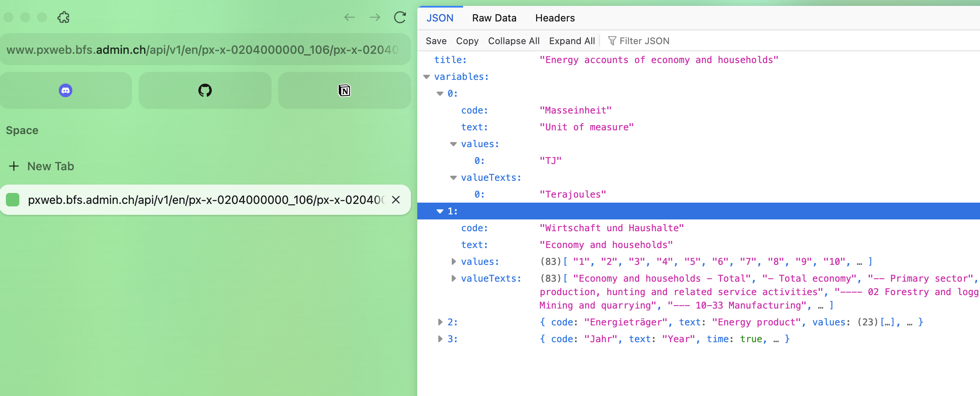Switch to the Raw Data tab

click(494, 18)
